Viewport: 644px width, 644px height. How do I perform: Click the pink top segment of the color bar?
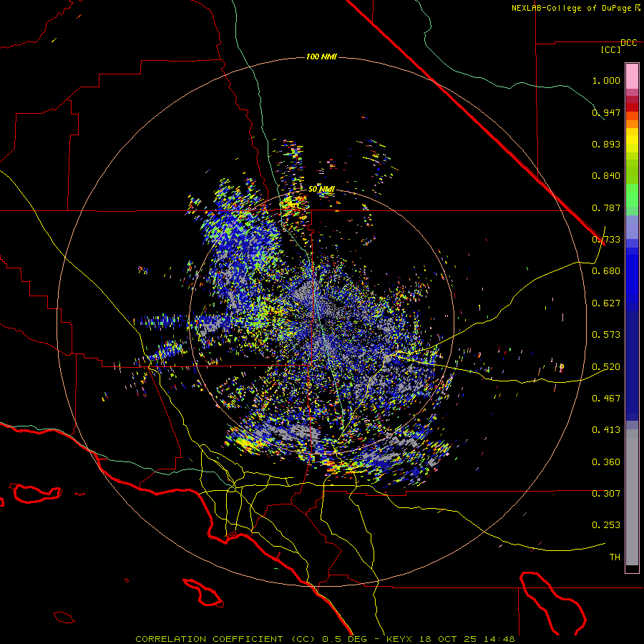coord(632,76)
